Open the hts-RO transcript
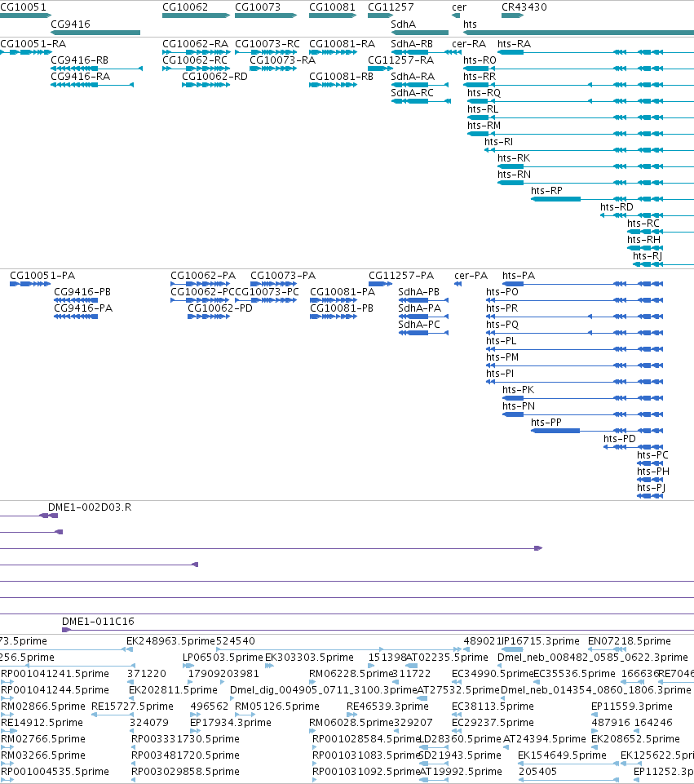The image size is (694, 784). point(578,69)
